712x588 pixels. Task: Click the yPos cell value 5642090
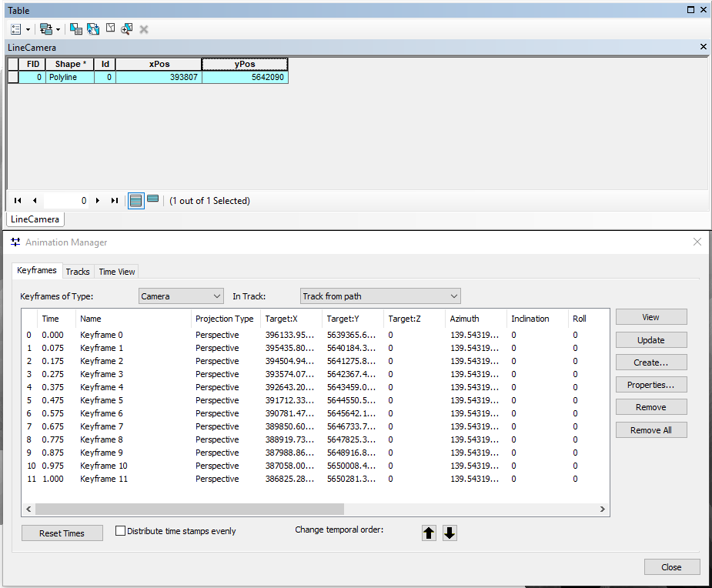pyautogui.click(x=245, y=77)
